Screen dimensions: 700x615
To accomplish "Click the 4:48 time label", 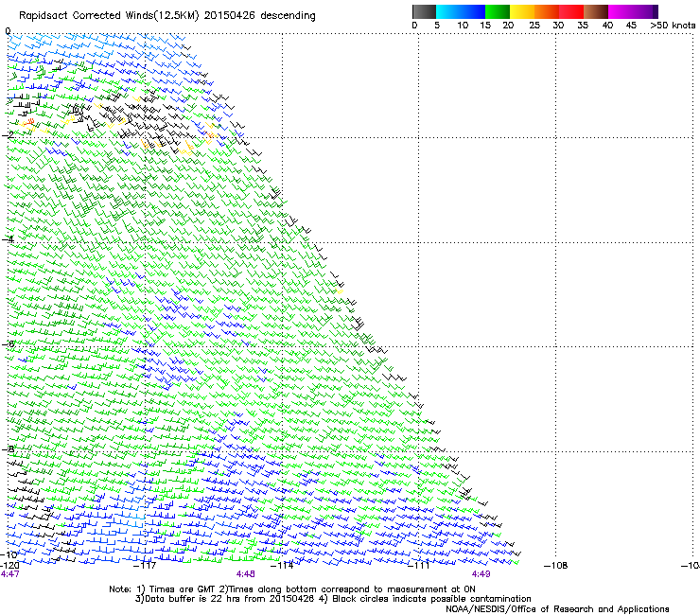I will tap(246, 574).
